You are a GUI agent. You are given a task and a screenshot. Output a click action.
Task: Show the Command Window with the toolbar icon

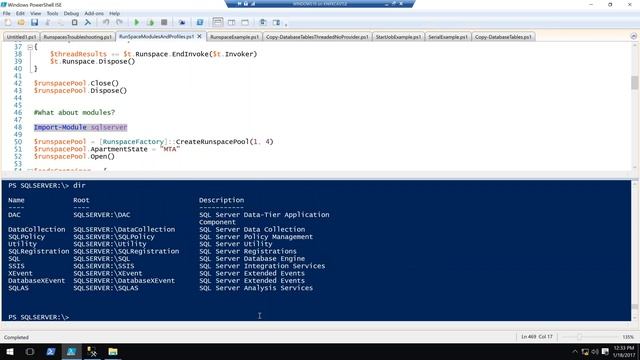tap(263, 22)
